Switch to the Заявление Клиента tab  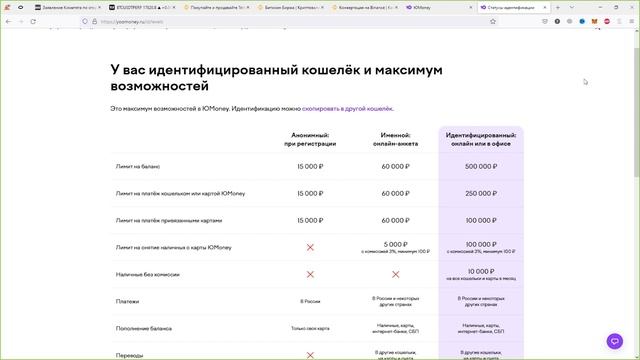coord(68,7)
